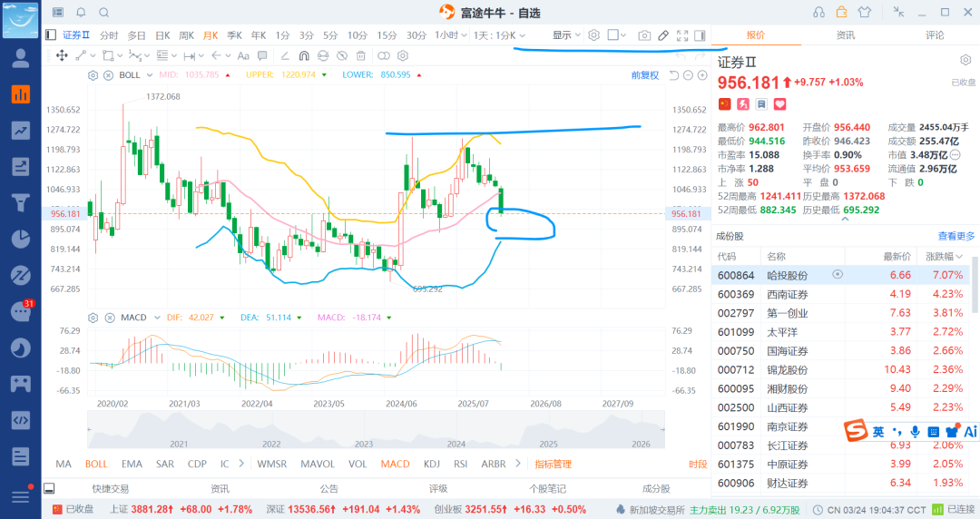Viewport: 980px width, 519px height.
Task: Toggle bottom panel icon left of 快捷交易
Action: [49, 488]
